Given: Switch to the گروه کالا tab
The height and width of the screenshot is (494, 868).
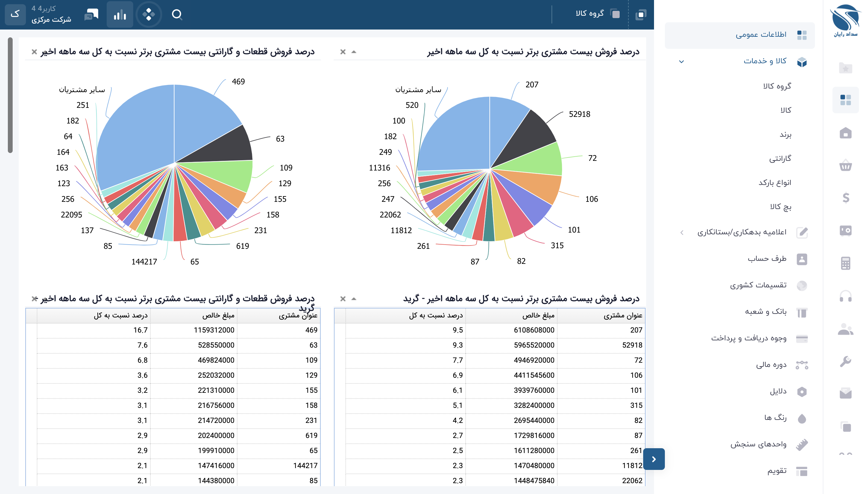Looking at the screenshot, I should point(597,14).
